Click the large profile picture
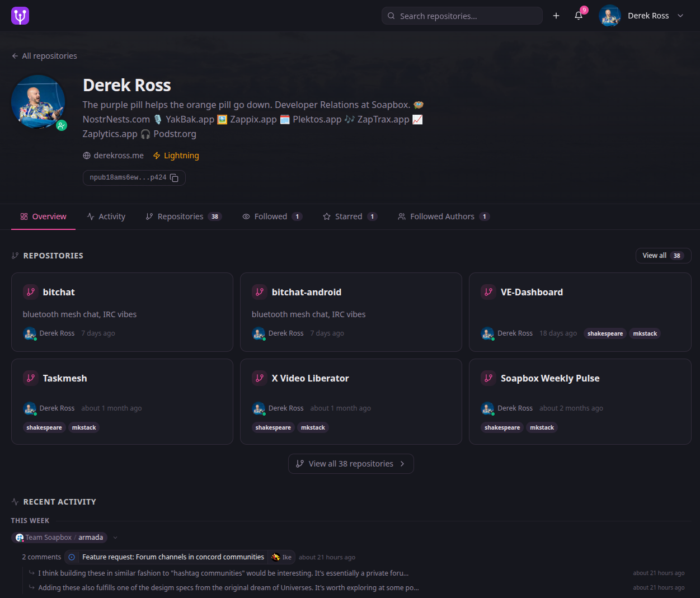 [38, 102]
